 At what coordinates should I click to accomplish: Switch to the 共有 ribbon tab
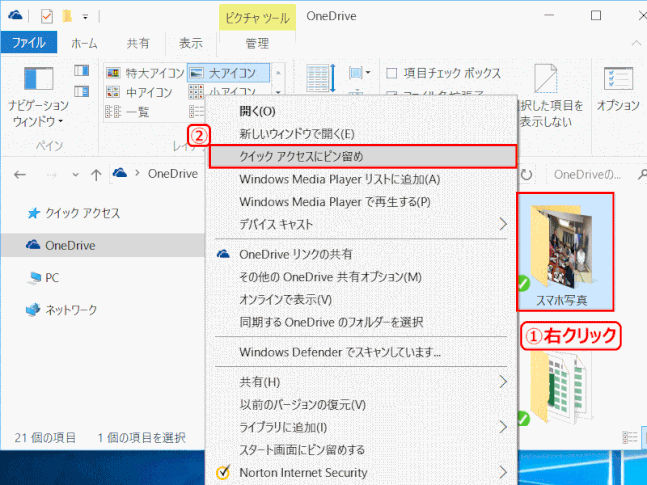tap(138, 43)
